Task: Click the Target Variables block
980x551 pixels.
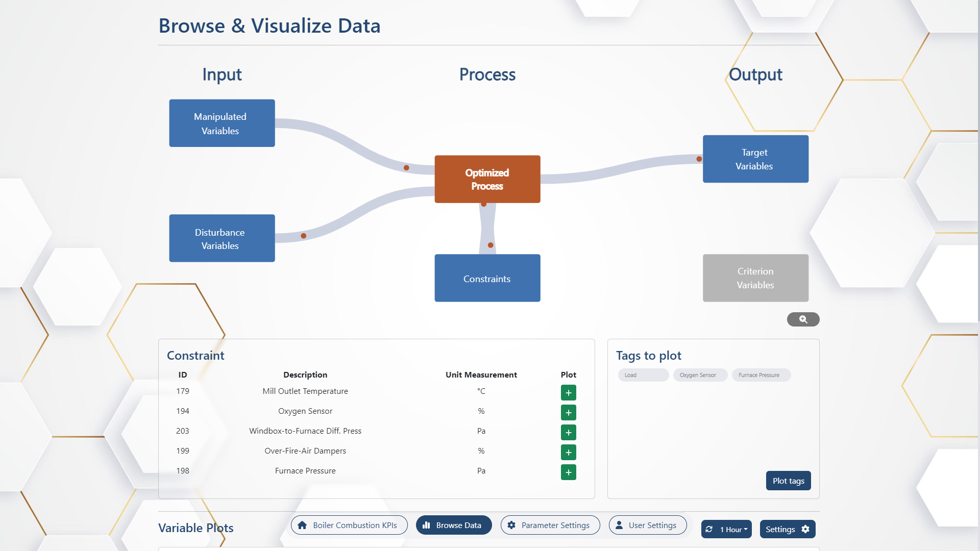Action: coord(755,159)
